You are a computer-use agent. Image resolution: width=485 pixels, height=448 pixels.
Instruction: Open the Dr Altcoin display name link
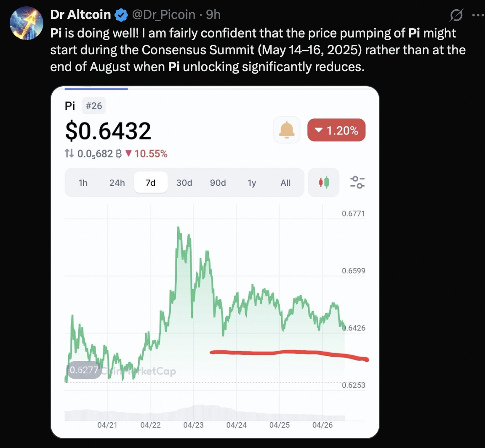pyautogui.click(x=80, y=15)
